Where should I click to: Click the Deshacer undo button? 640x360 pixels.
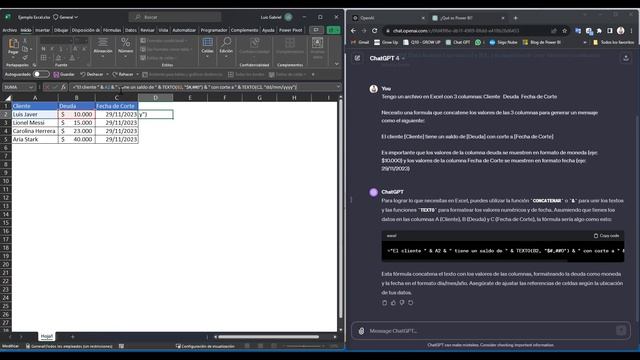(91, 75)
